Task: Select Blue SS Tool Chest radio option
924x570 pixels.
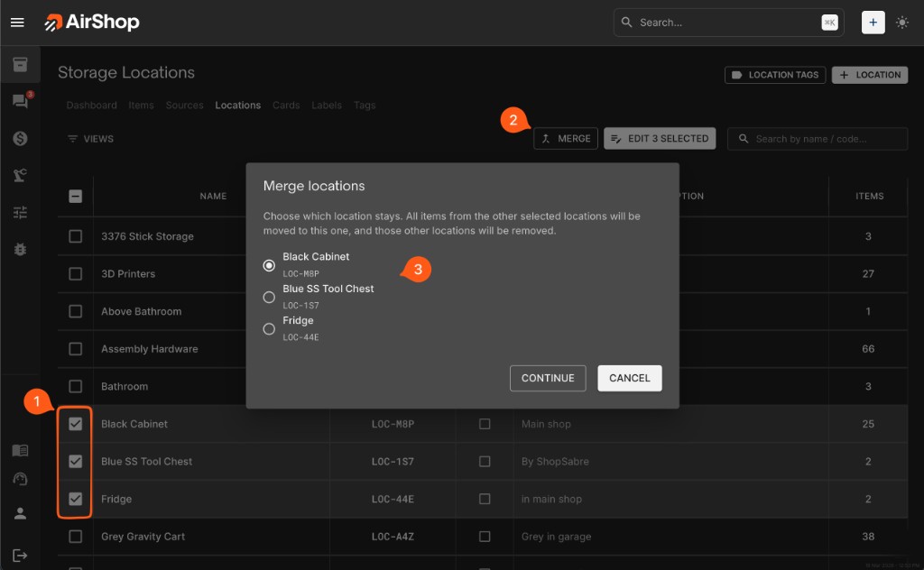Action: pos(269,297)
